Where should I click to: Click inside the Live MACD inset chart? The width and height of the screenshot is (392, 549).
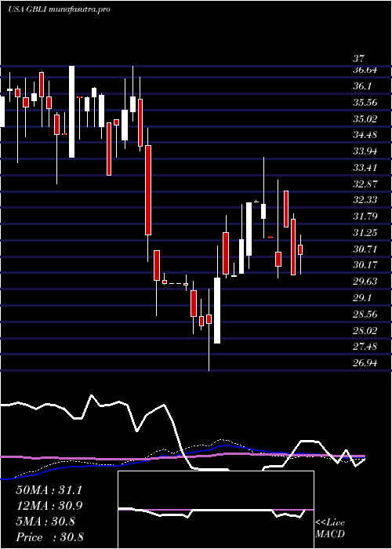point(216,510)
